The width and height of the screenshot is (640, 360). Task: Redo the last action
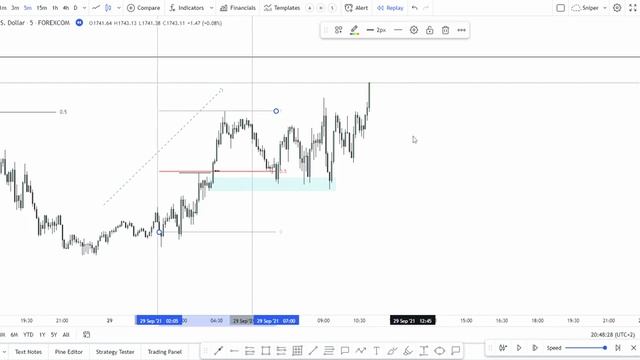(426, 8)
